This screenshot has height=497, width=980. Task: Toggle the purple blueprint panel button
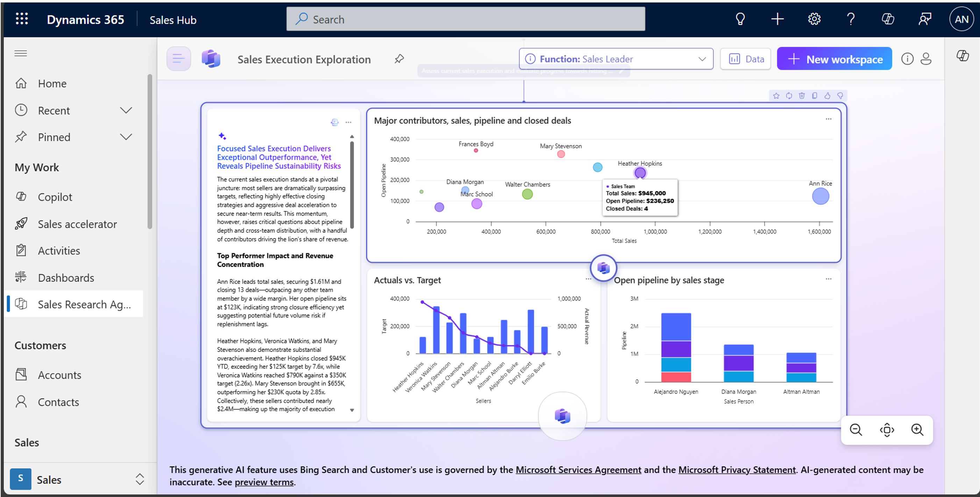[178, 59]
